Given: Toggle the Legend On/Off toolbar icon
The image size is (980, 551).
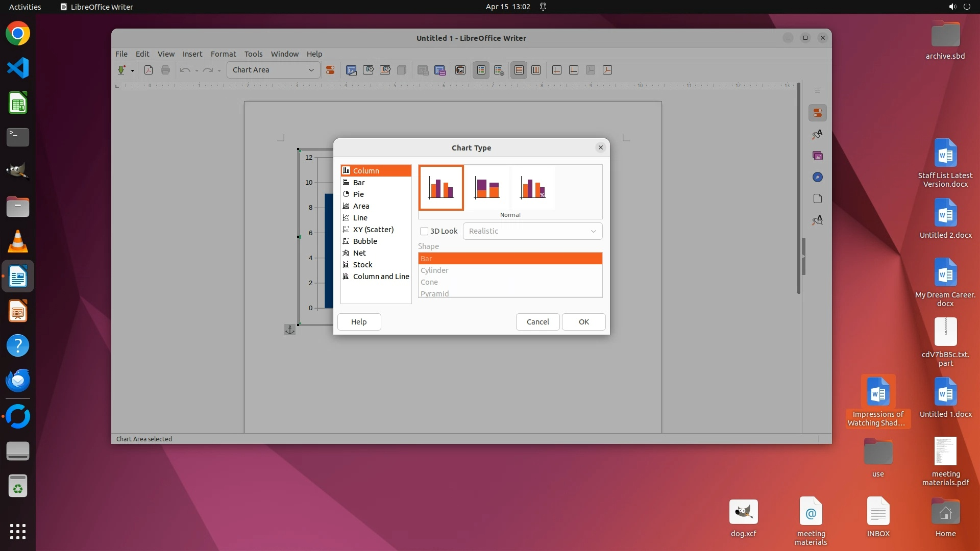Looking at the screenshot, I should click(481, 70).
